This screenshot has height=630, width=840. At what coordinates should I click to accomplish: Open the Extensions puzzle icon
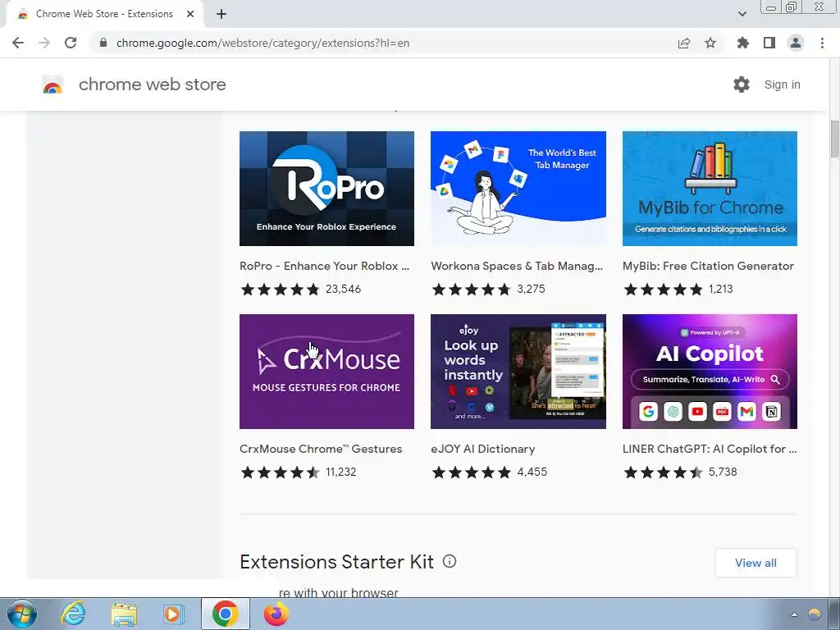742,43
